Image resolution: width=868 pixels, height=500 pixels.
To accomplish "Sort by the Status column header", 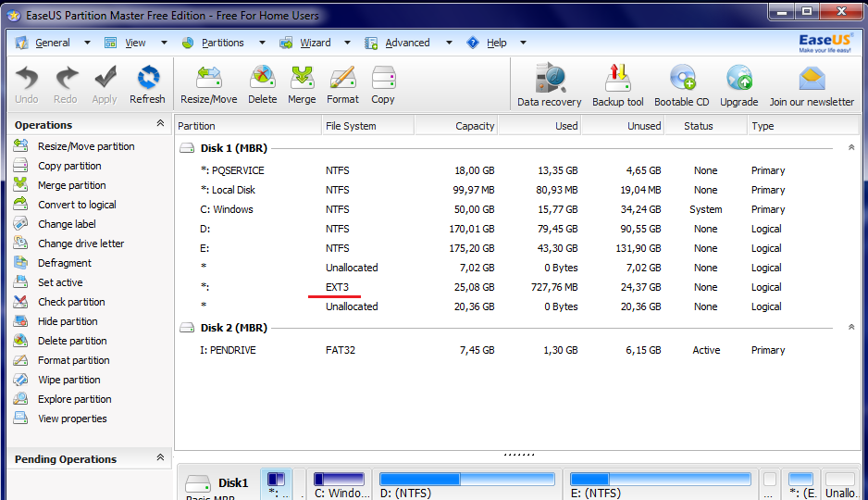I will 706,126.
